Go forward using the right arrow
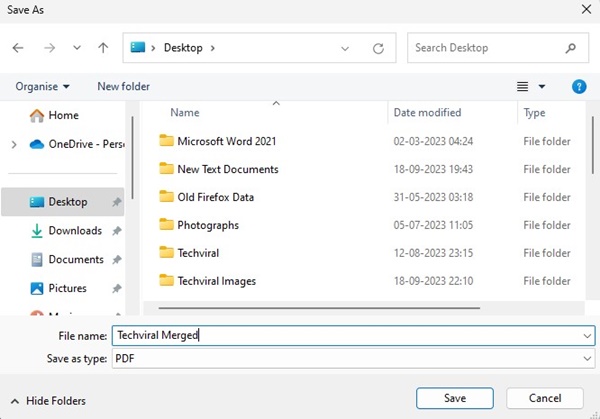600x419 pixels. (x=49, y=48)
